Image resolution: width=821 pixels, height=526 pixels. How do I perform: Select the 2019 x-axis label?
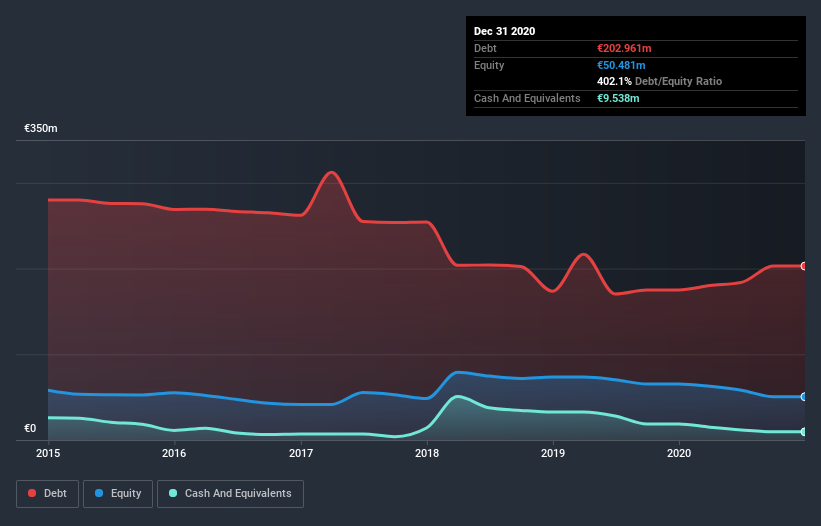pos(553,453)
